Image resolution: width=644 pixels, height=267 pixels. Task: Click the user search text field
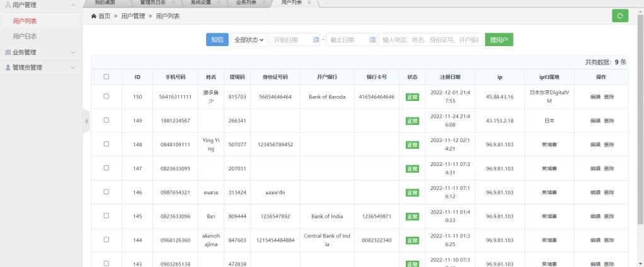coord(431,40)
